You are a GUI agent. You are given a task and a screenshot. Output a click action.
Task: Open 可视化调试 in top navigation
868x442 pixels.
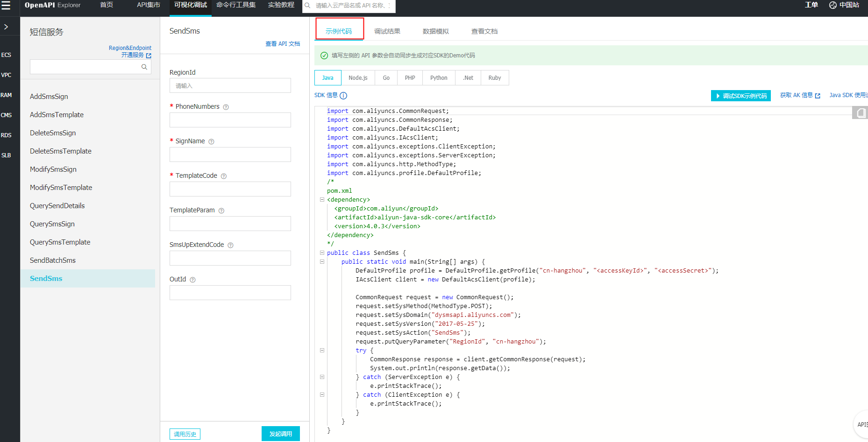click(191, 5)
